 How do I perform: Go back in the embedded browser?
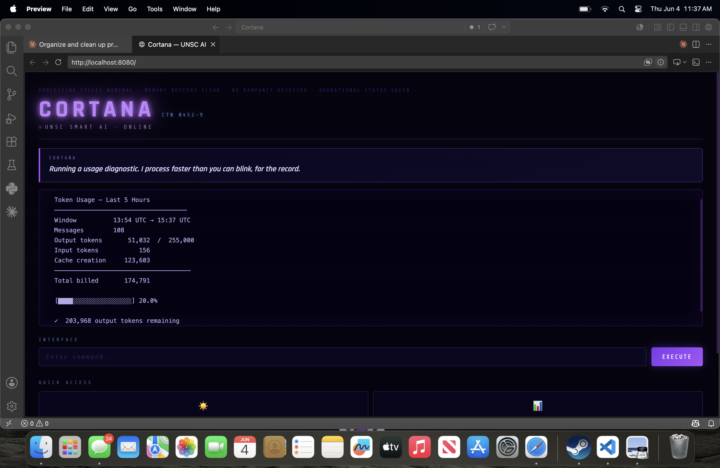[33, 62]
